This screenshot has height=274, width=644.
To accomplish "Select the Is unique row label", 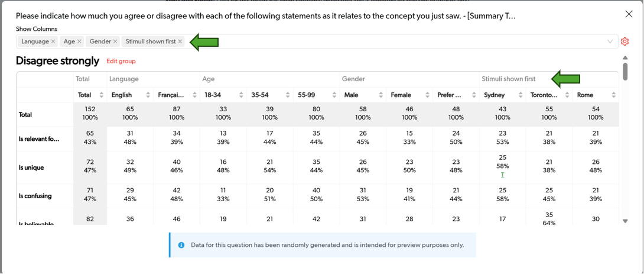I will point(31,167).
